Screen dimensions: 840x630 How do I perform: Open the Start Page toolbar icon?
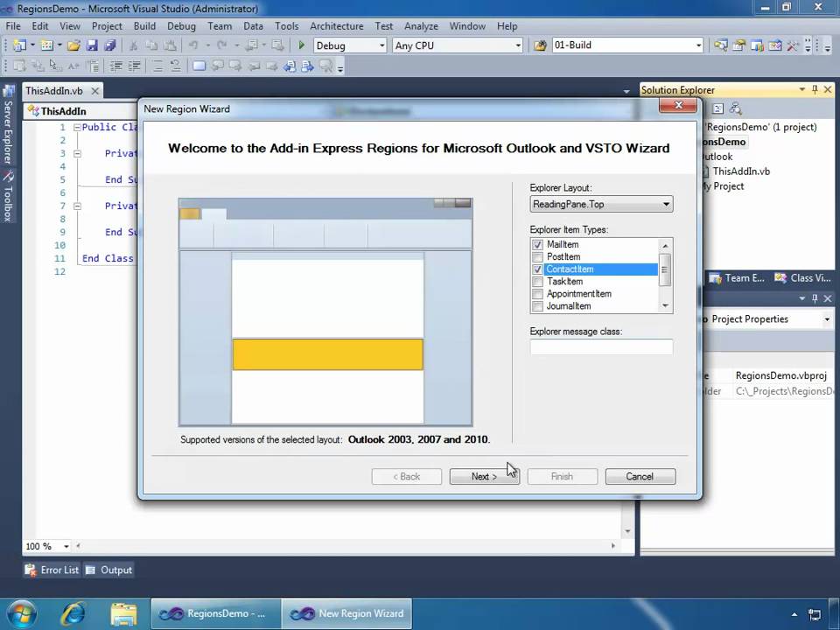774,45
